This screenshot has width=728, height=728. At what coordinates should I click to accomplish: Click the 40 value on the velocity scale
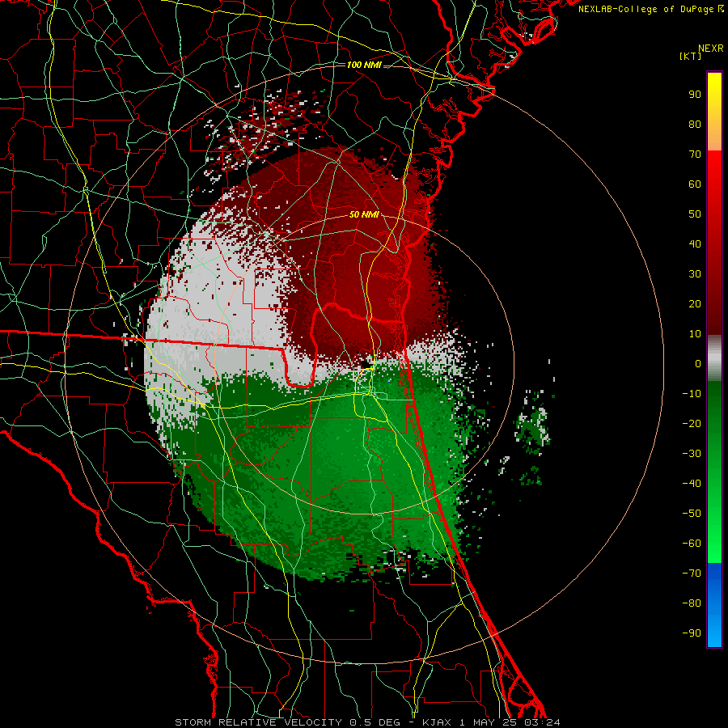pos(695,243)
